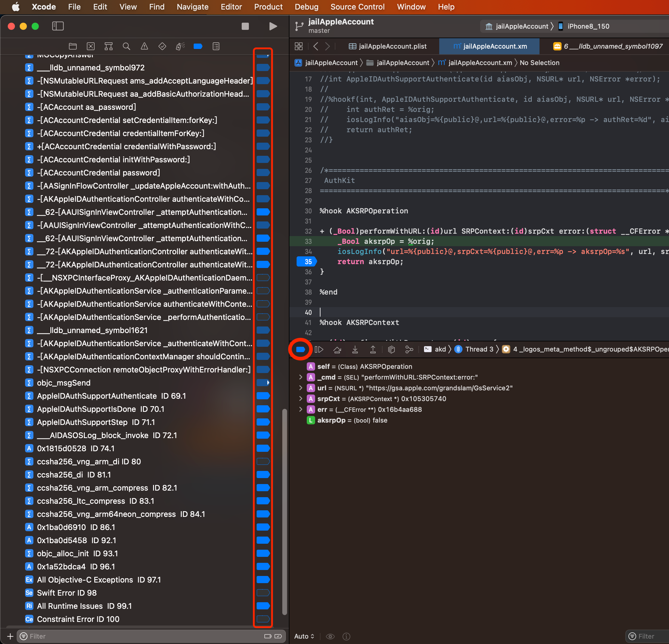Click the variables view Filter field
The image size is (669, 644).
648,636
